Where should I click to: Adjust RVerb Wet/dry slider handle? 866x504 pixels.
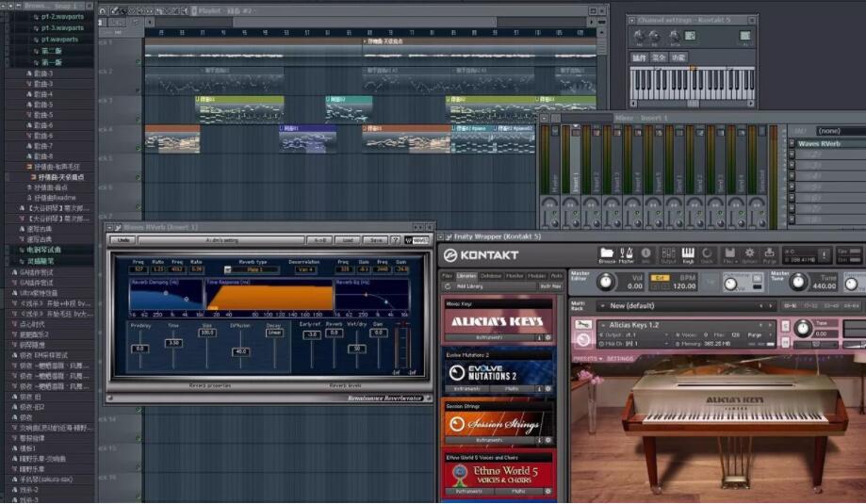point(357,349)
